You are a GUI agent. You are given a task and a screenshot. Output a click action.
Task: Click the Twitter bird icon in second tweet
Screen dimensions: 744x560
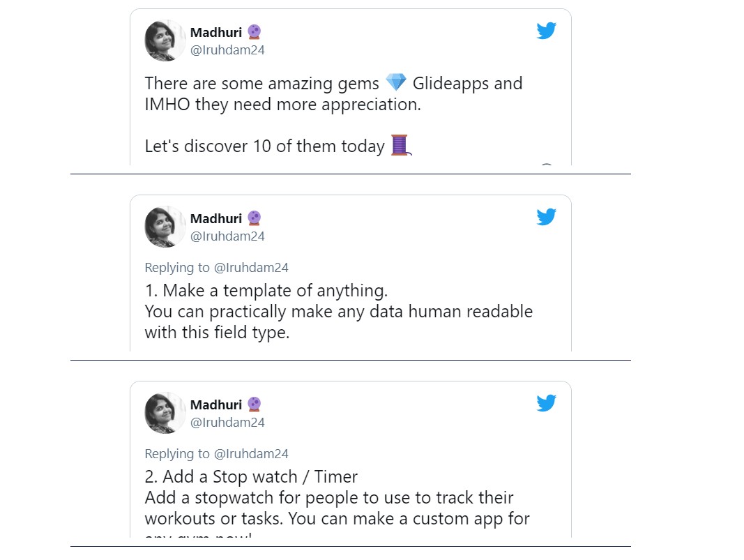tap(546, 217)
